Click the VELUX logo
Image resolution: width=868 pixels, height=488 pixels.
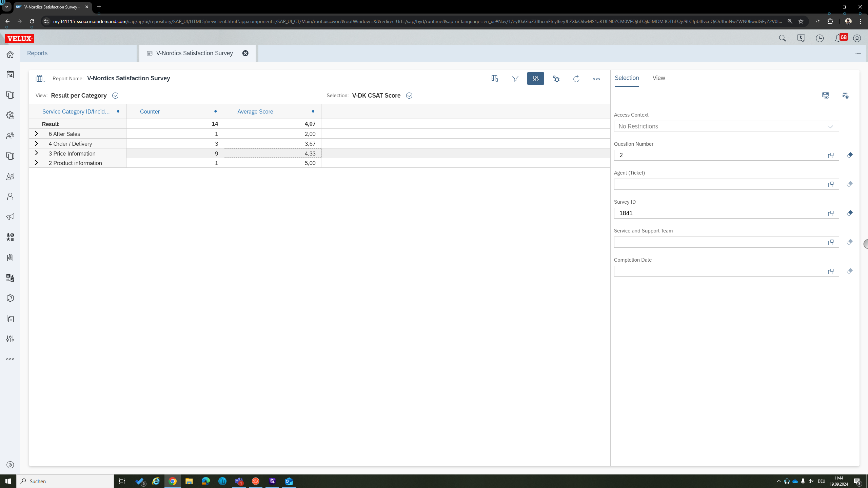(20, 39)
